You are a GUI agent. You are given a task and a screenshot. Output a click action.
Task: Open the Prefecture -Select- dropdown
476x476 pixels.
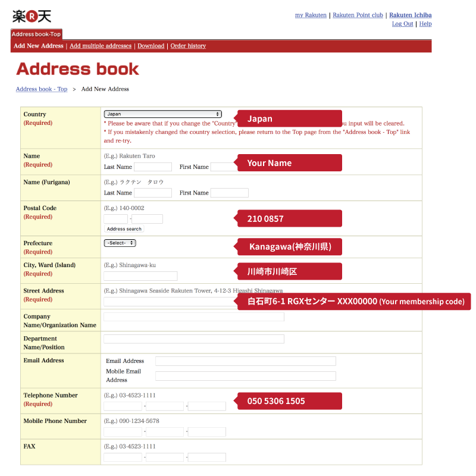(x=120, y=243)
